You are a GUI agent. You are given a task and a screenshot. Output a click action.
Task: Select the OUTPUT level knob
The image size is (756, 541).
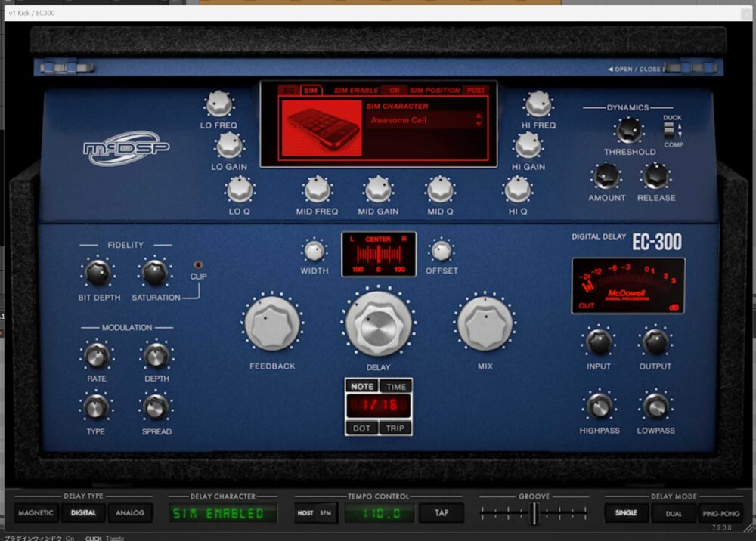[x=655, y=342]
